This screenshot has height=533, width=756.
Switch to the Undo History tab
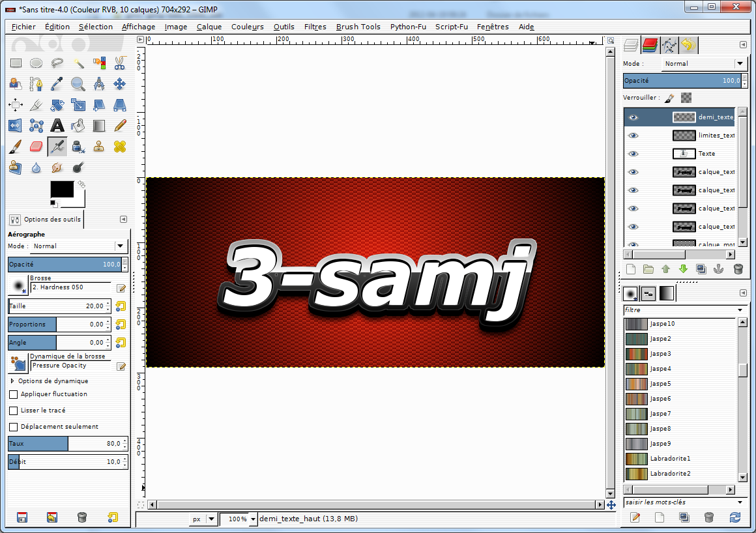pos(688,46)
